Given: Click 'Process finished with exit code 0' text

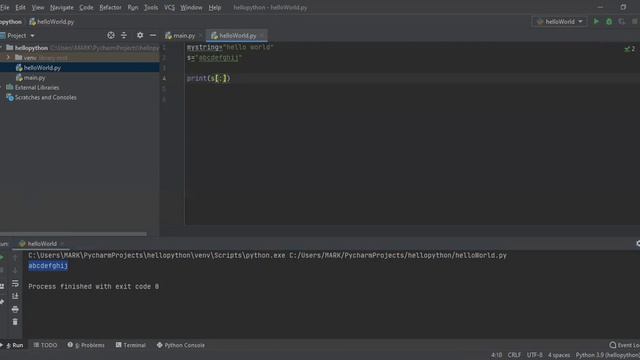Looking at the screenshot, I should click(x=93, y=287).
